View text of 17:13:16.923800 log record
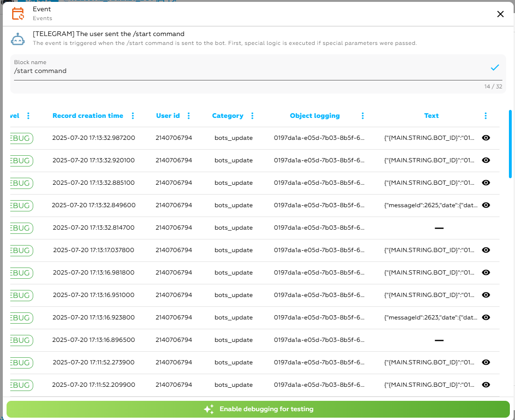 click(486, 318)
